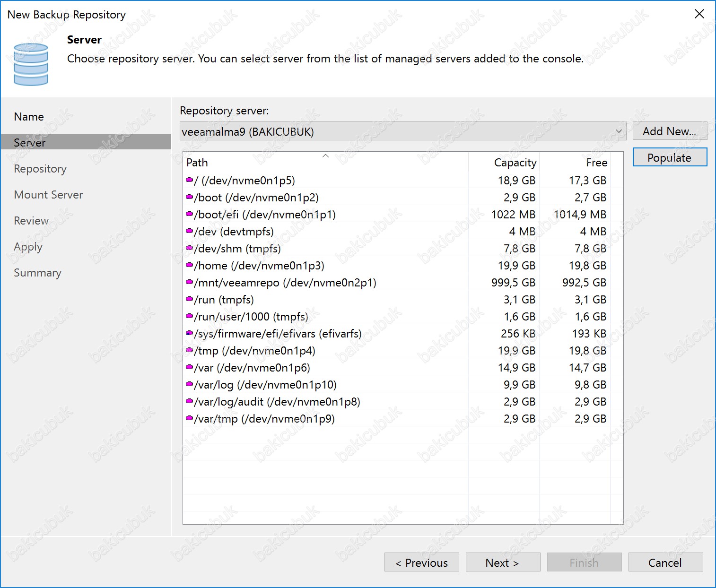Screen dimensions: 716x588
Task: Click the 999,5 GB capacity value
Action: point(513,283)
